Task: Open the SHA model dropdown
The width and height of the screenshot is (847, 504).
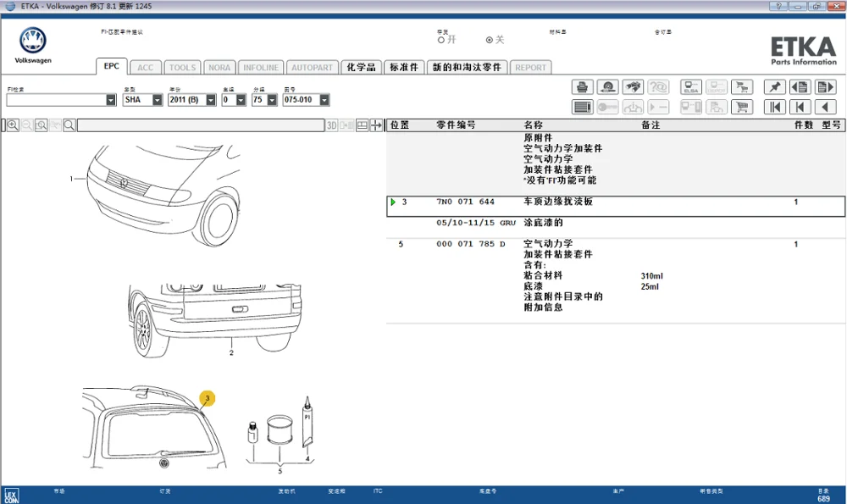Action: tap(158, 100)
